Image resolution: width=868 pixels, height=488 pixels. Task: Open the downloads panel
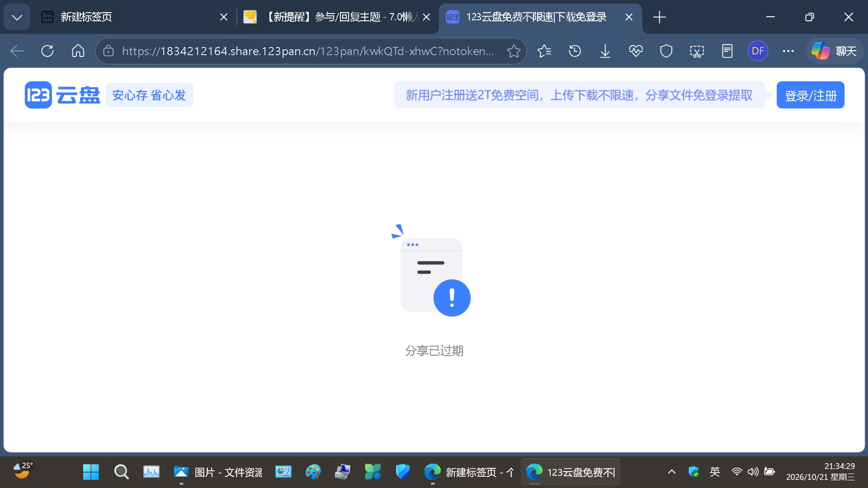tap(605, 51)
